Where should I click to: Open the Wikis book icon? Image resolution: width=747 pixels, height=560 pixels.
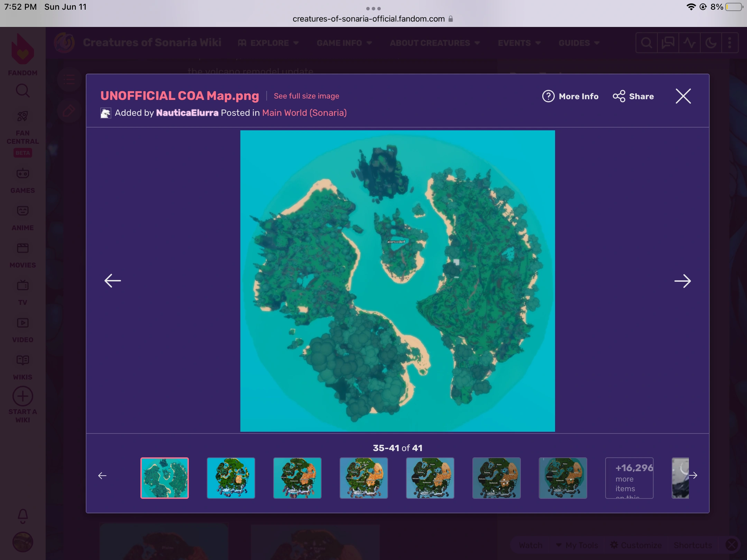23,360
